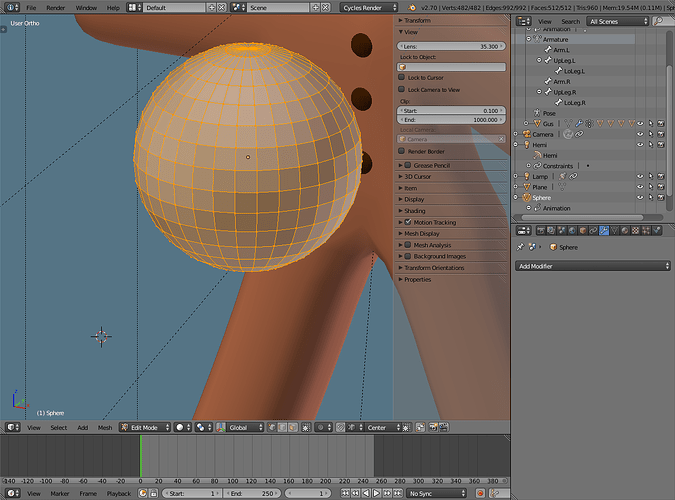
Task: Open the Center snap target dropdown
Action: tap(383, 427)
